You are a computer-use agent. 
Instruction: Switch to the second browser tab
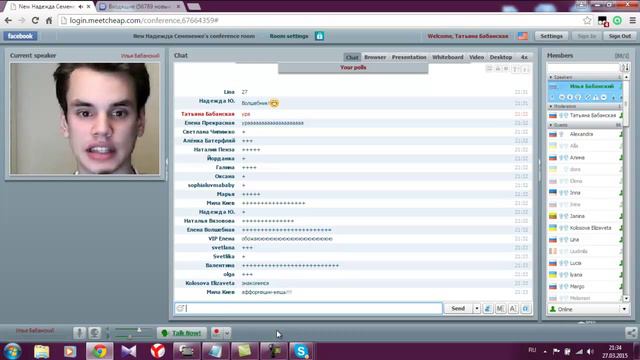[x=140, y=7]
